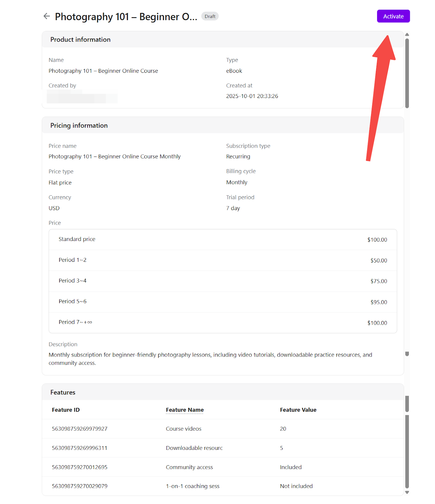Click the Created at timestamp value
435x504 pixels.
point(252,96)
